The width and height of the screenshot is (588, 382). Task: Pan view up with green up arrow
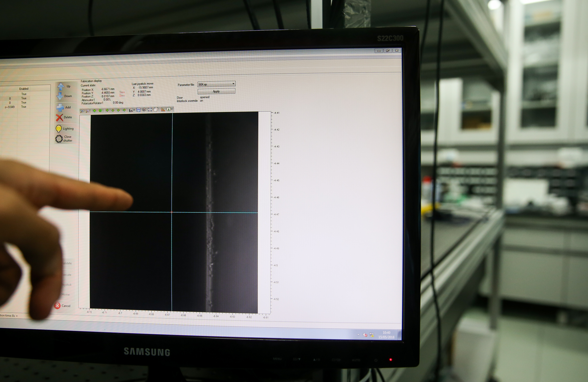(x=107, y=110)
